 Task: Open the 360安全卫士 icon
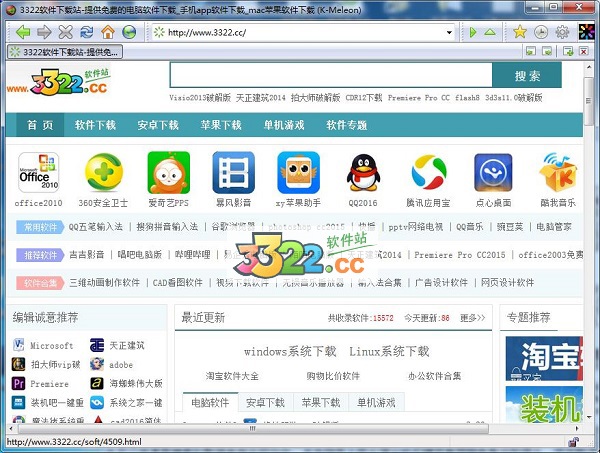pyautogui.click(x=104, y=173)
